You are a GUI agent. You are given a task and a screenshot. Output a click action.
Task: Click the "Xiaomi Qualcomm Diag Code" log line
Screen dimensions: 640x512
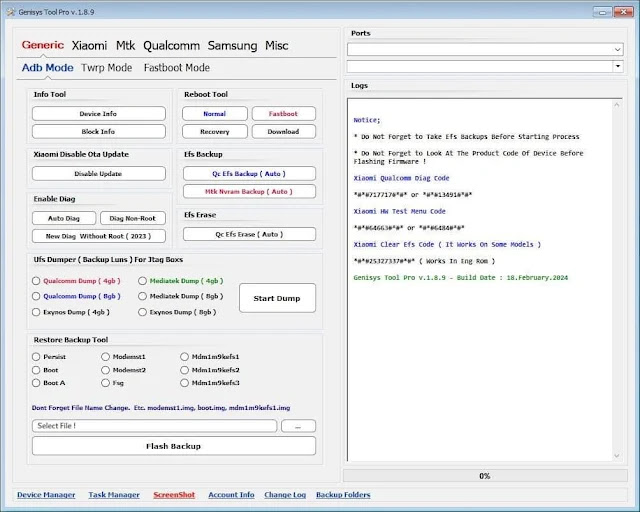pyautogui.click(x=401, y=178)
